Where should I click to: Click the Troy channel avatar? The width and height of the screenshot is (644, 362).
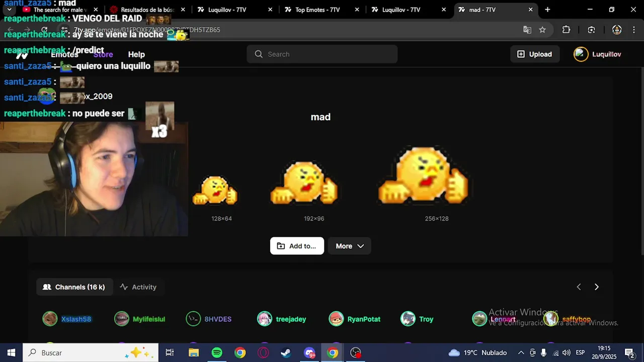[408, 319]
